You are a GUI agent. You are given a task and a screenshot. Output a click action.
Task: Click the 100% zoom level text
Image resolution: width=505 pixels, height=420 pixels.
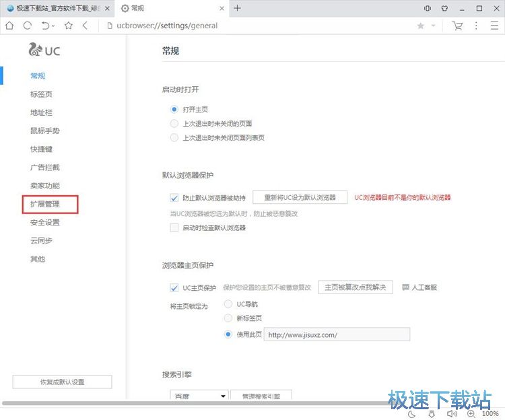pos(490,413)
